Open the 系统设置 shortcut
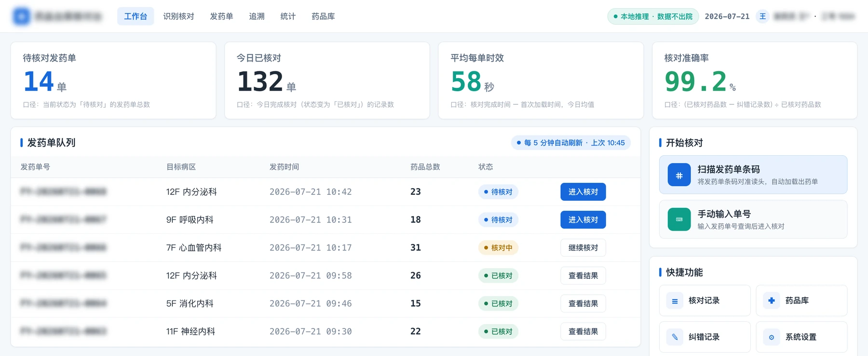The height and width of the screenshot is (356, 868). (801, 337)
